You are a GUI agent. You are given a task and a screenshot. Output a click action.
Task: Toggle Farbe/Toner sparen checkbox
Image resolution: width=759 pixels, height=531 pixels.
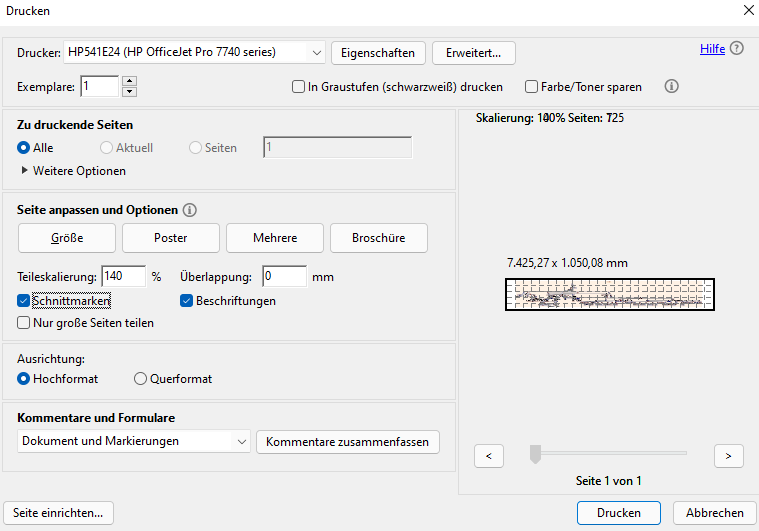pyautogui.click(x=532, y=87)
